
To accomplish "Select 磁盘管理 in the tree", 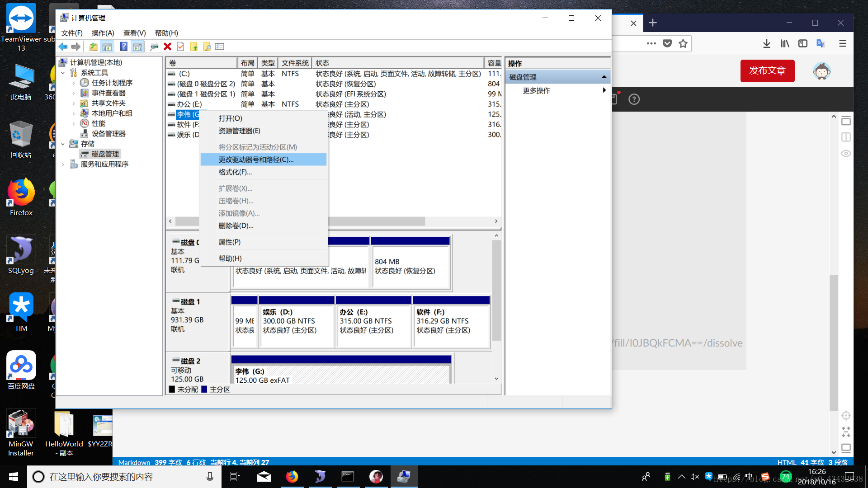I will (105, 154).
